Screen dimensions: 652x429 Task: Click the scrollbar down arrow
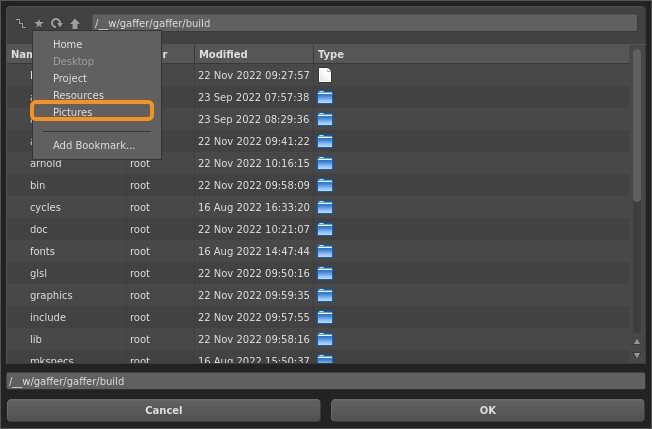coord(637,355)
